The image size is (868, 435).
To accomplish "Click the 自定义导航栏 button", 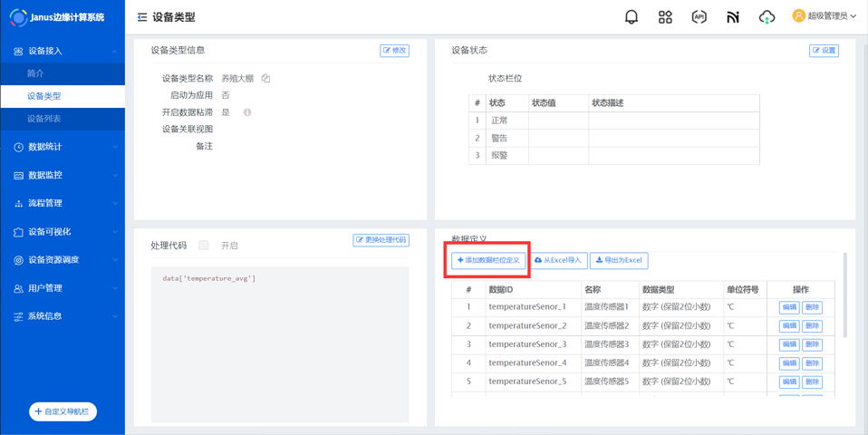I will pyautogui.click(x=63, y=411).
